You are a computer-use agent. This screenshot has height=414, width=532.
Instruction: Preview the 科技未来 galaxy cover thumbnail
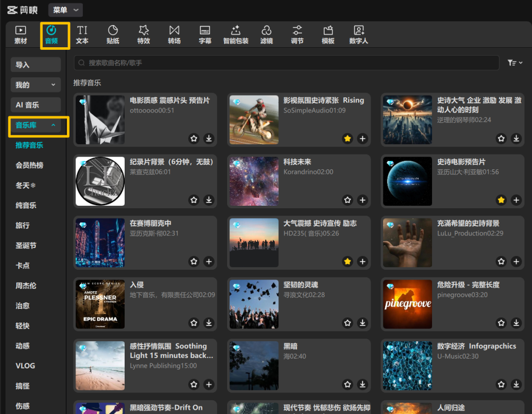254,181
